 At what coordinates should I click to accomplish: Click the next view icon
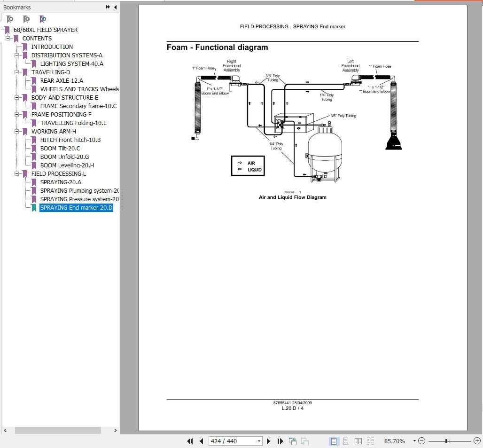coord(305,441)
